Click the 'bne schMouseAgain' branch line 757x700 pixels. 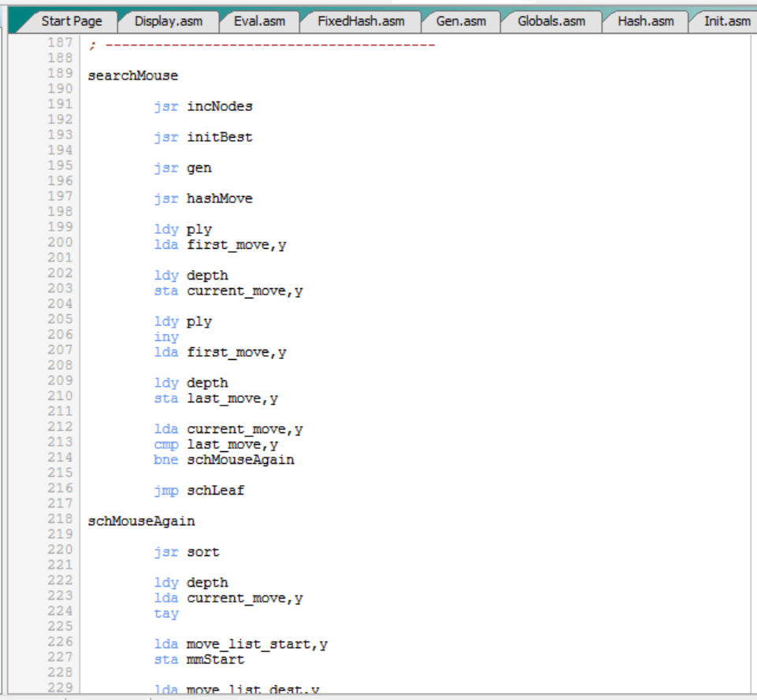click(x=224, y=460)
